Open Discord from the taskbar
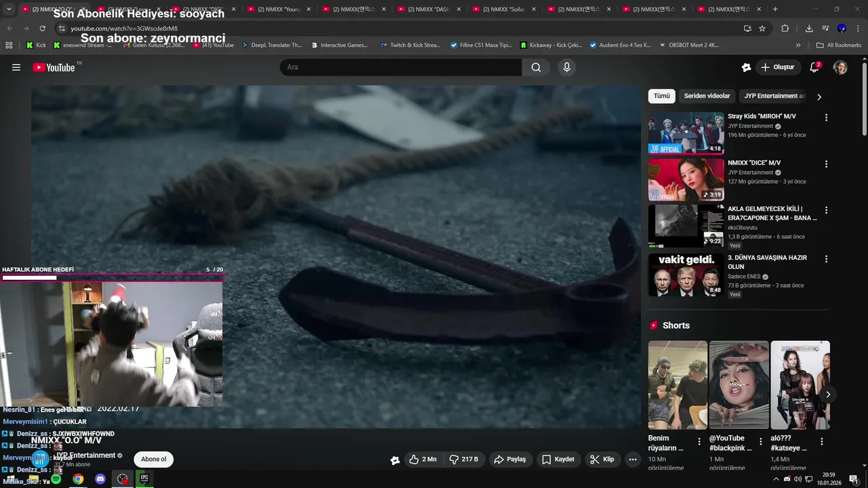Image resolution: width=868 pixels, height=488 pixels. [x=100, y=479]
